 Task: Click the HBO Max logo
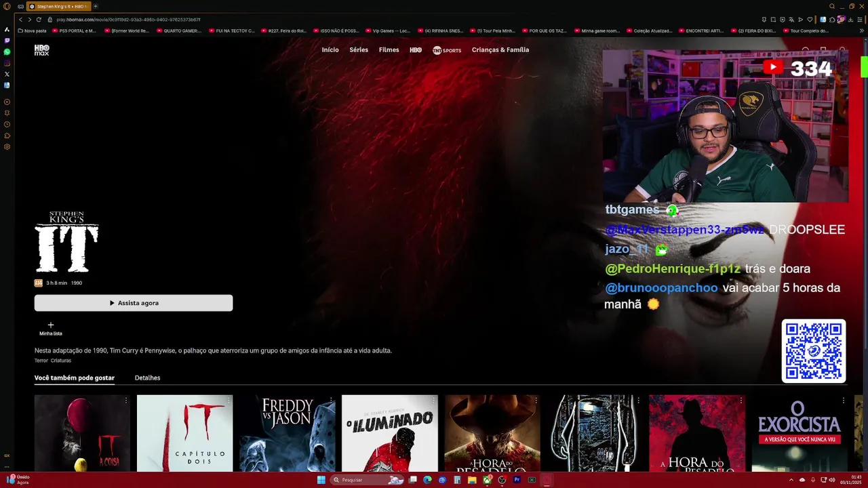(42, 49)
